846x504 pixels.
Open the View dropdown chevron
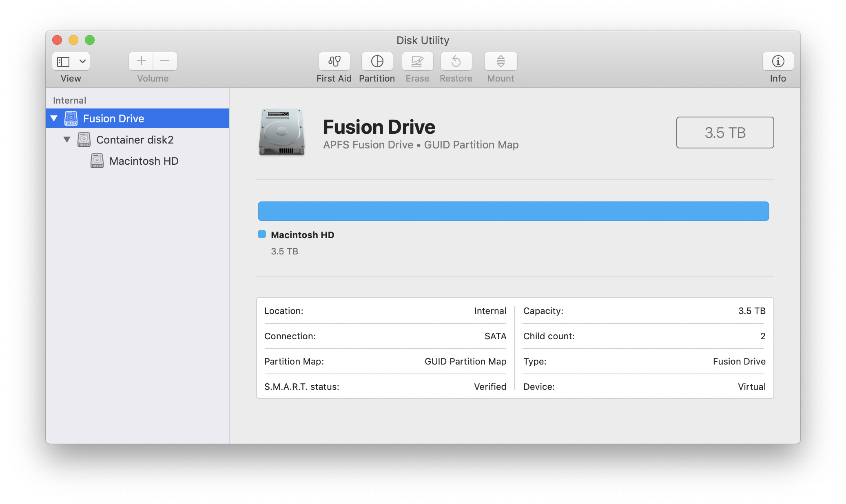coord(82,62)
